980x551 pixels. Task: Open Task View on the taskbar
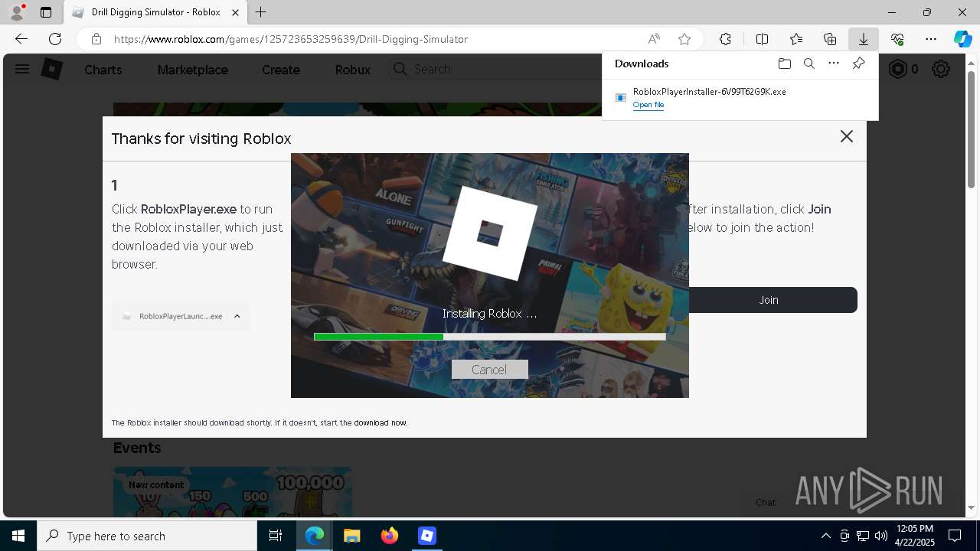click(x=276, y=536)
